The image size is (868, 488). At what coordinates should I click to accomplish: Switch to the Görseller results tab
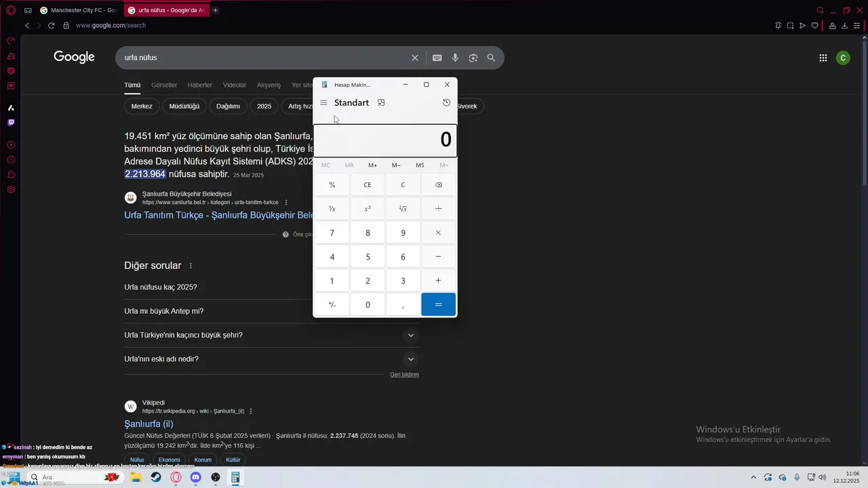pyautogui.click(x=164, y=85)
